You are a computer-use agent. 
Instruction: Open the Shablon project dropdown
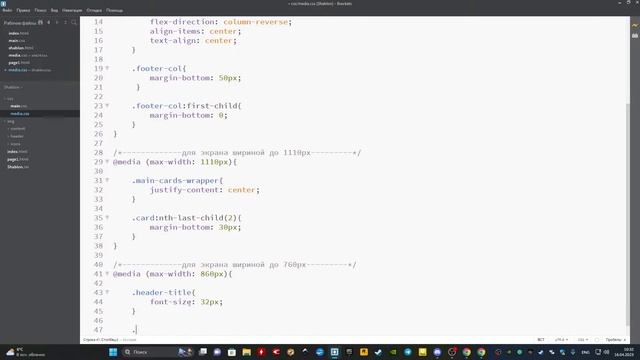[x=13, y=87]
